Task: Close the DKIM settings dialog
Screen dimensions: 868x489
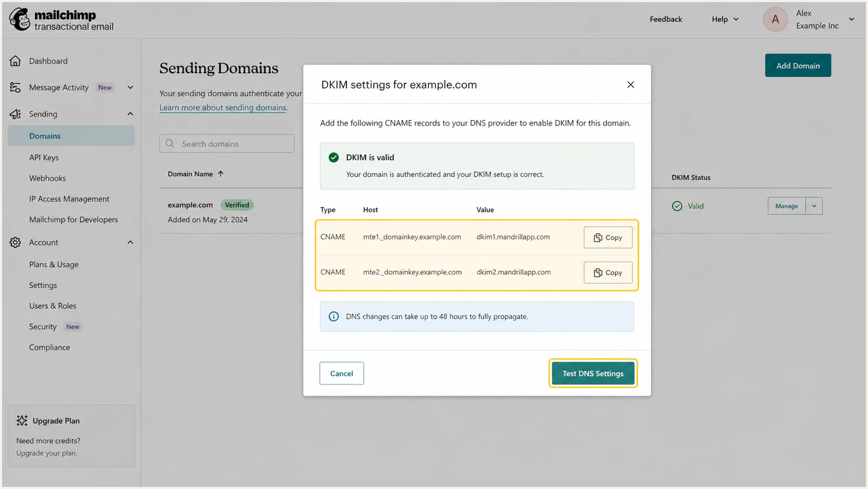Action: [630, 85]
